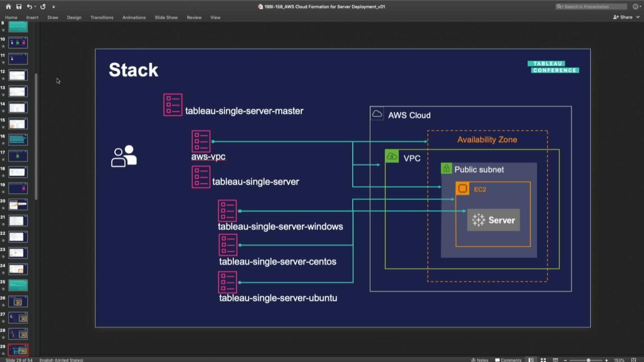Save the presentation with floppy disk icon
This screenshot has width=644, height=362.
19,7
